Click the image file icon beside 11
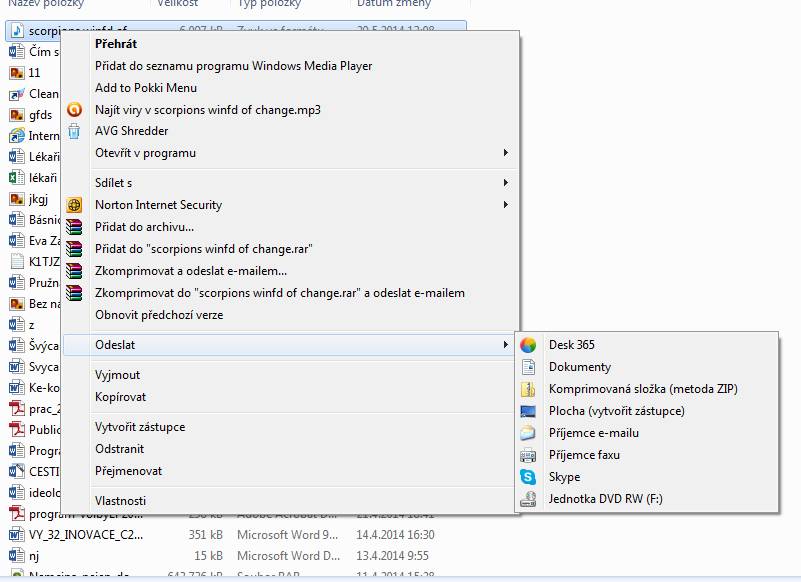This screenshot has width=801, height=582. coord(17,73)
